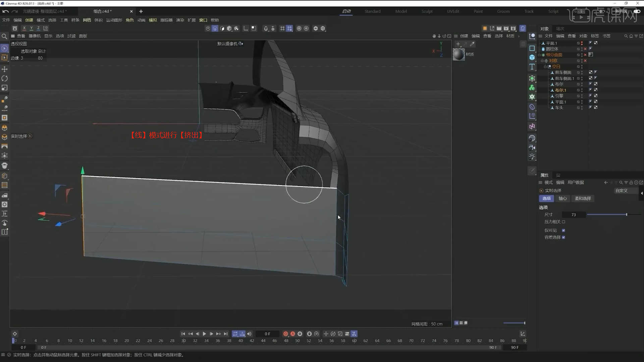Open the 摄像机 viewport menu
644x362 pixels.
tap(35, 36)
